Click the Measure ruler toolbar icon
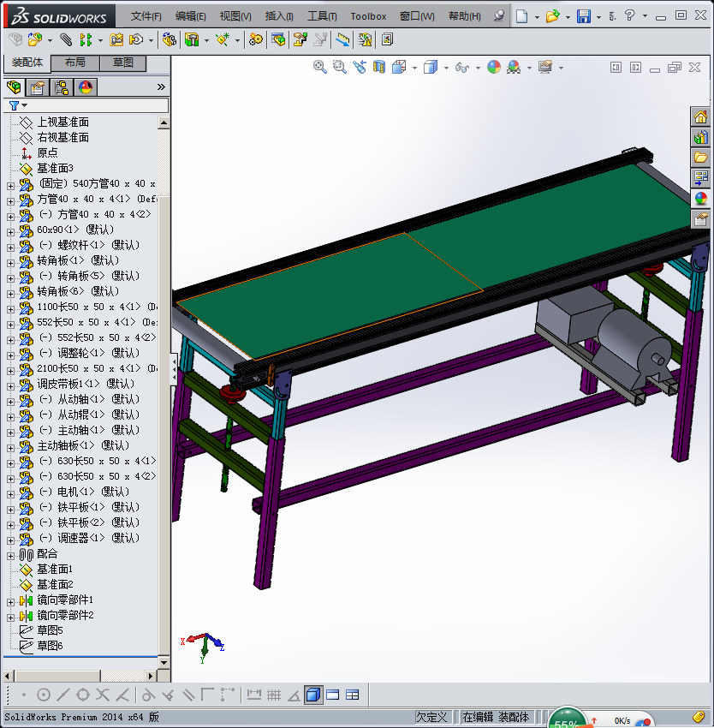The image size is (714, 728). click(342, 39)
